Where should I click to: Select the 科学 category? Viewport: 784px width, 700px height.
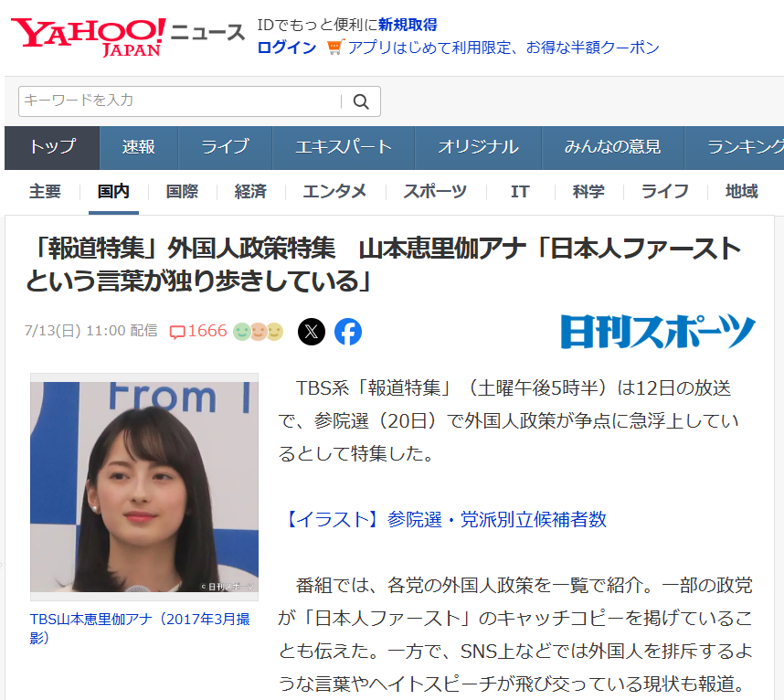pos(588,192)
